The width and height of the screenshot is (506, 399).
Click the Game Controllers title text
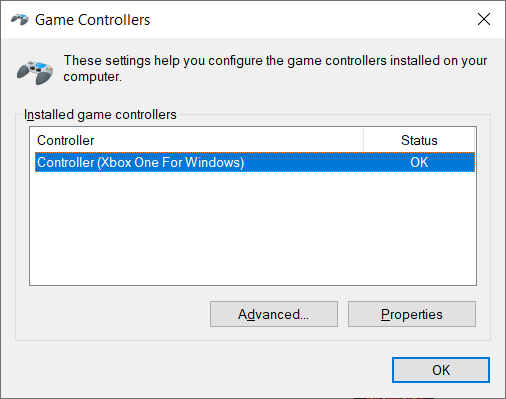[93, 20]
